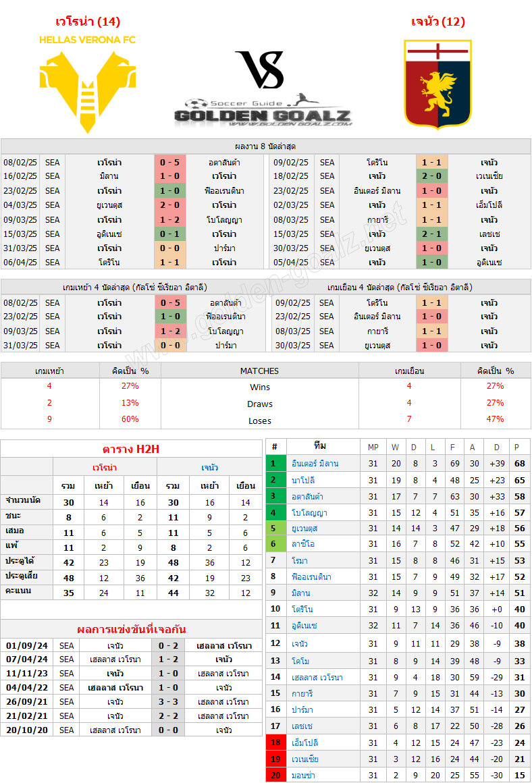The height and width of the screenshot is (783, 532).
Task: Click the เกมเหย้า 4 นัดล่าสุด header
Action: click(x=135, y=287)
